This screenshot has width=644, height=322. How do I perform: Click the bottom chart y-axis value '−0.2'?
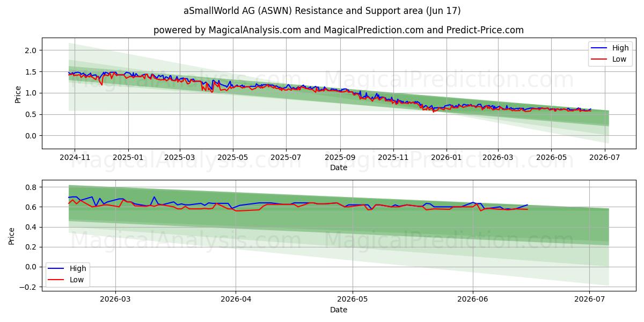(x=28, y=287)
